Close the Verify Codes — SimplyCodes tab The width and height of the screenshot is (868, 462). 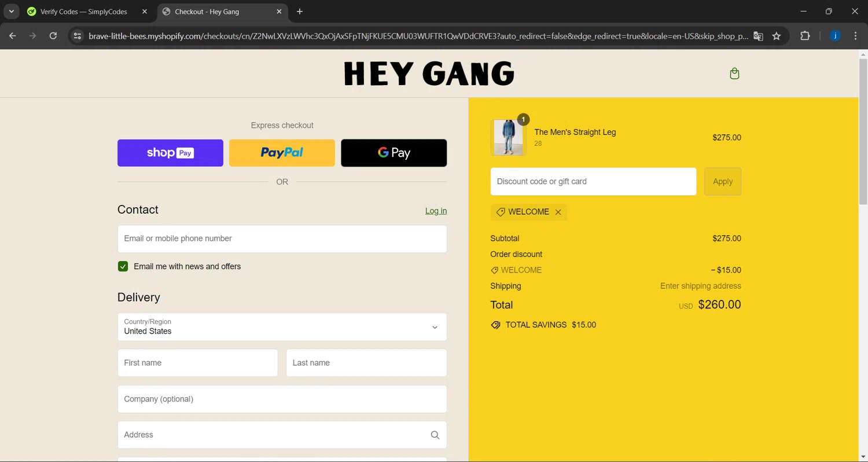point(145,12)
